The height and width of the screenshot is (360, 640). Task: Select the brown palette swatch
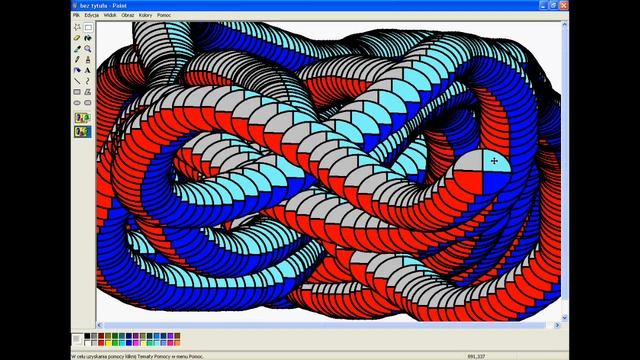[178, 336]
